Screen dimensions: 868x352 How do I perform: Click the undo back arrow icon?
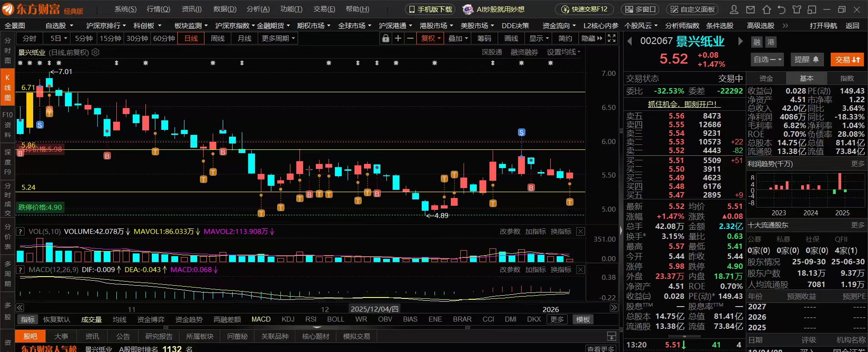click(782, 9)
